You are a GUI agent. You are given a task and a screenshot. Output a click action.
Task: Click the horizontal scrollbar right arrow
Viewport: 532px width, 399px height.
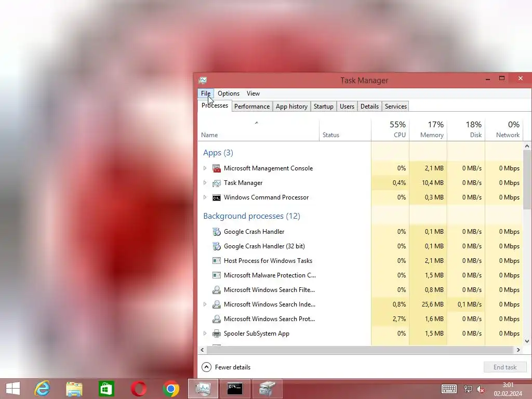[518, 350]
